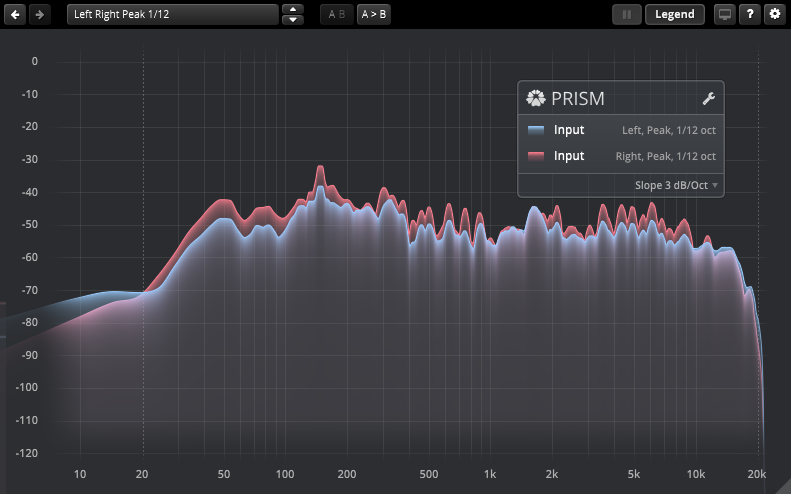Click the undo back arrow

(x=16, y=15)
